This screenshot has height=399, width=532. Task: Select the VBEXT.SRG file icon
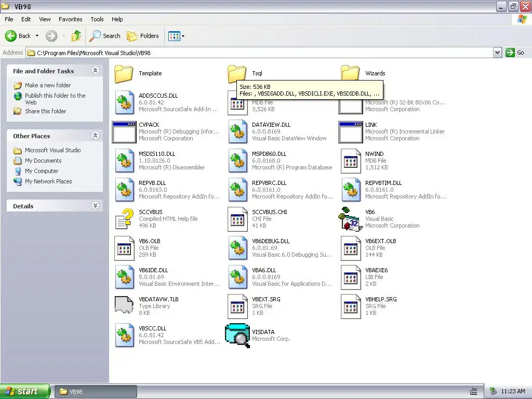(237, 307)
